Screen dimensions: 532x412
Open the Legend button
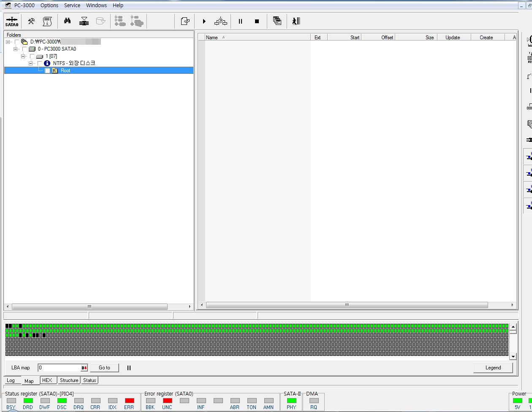[493, 368]
